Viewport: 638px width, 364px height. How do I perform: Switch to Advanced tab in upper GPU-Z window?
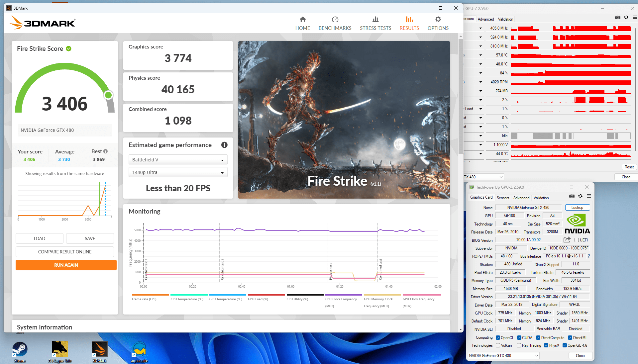click(x=485, y=19)
